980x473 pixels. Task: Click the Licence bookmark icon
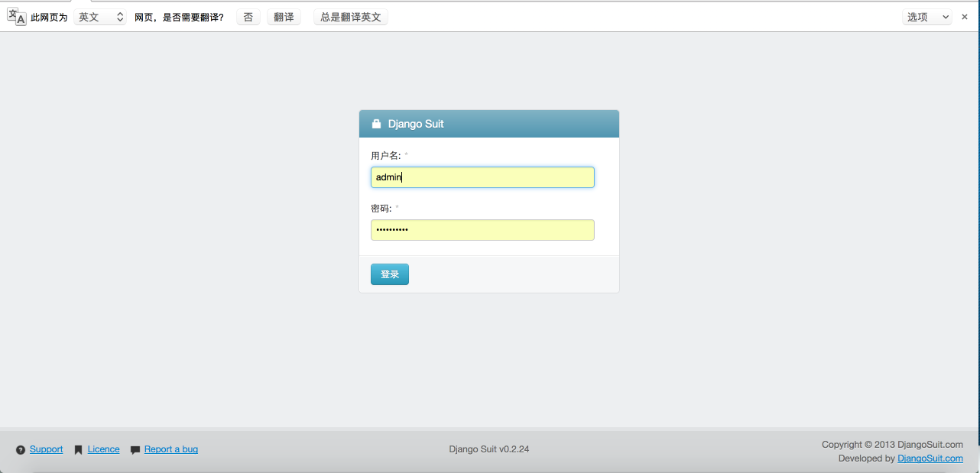(x=78, y=450)
